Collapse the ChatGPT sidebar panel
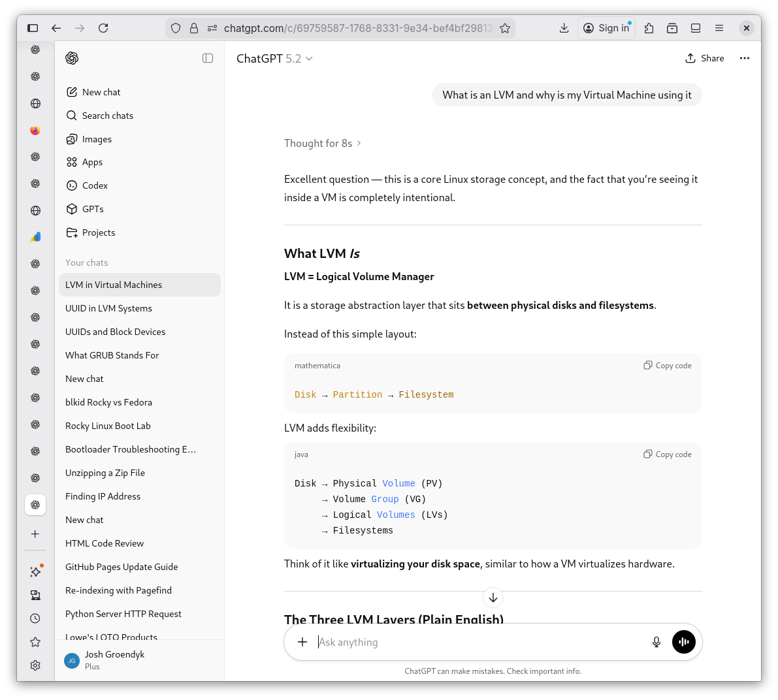 click(208, 58)
